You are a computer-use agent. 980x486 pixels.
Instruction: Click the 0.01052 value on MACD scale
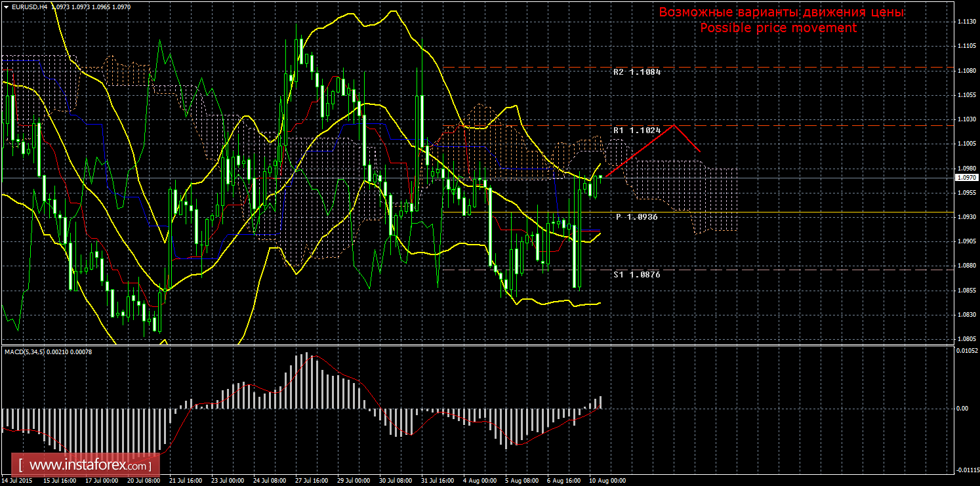(x=964, y=350)
